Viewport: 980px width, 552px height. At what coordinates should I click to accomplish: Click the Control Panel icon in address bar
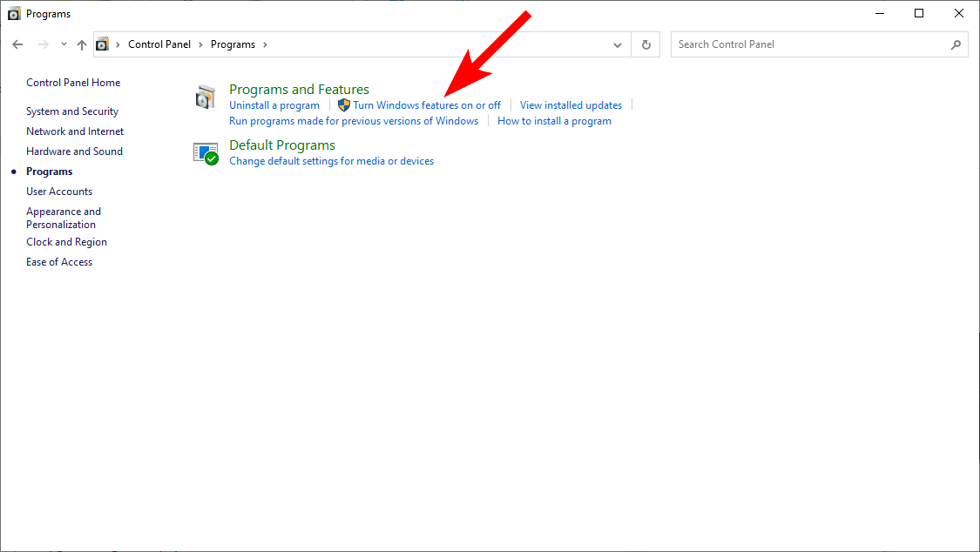[x=103, y=44]
